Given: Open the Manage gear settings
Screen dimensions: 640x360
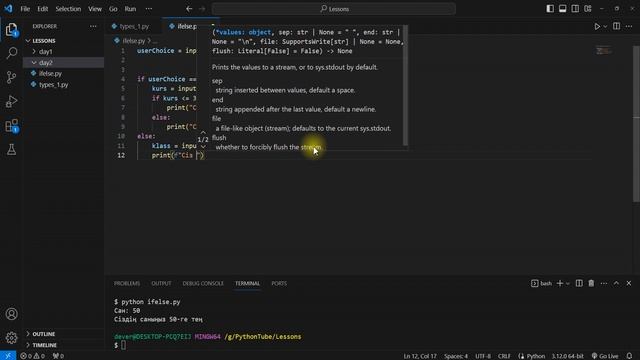Looking at the screenshot, I should point(11,338).
